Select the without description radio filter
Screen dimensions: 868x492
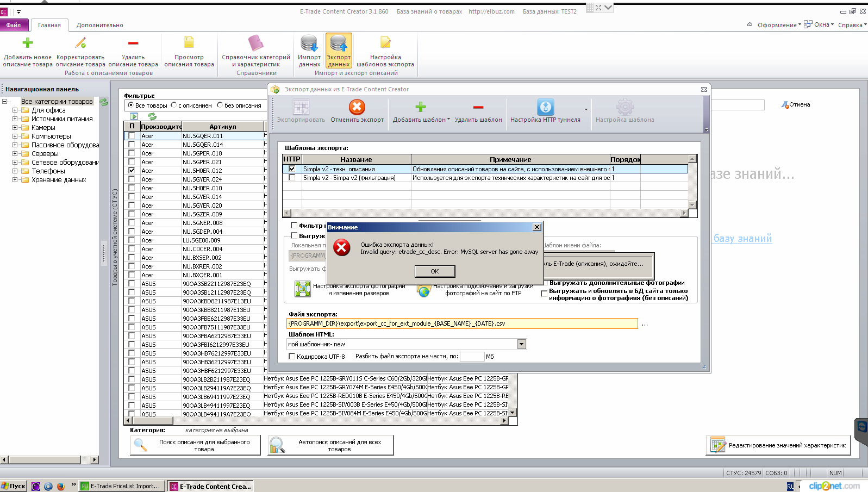(x=220, y=105)
